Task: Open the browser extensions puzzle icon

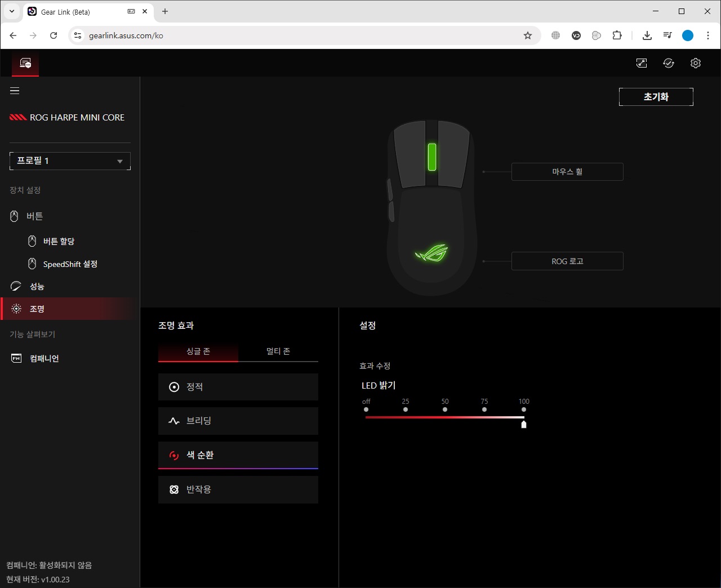Action: click(617, 35)
